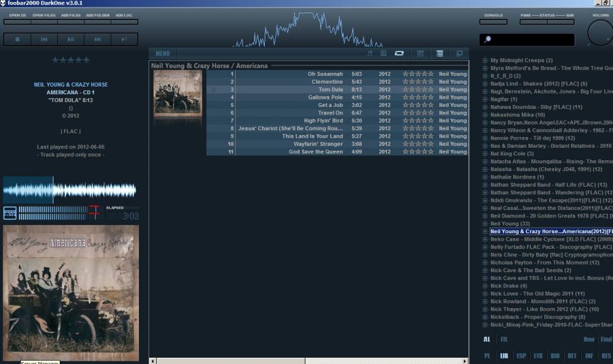Toggle the status Bar switch
613x364 pixels.
click(x=561, y=22)
